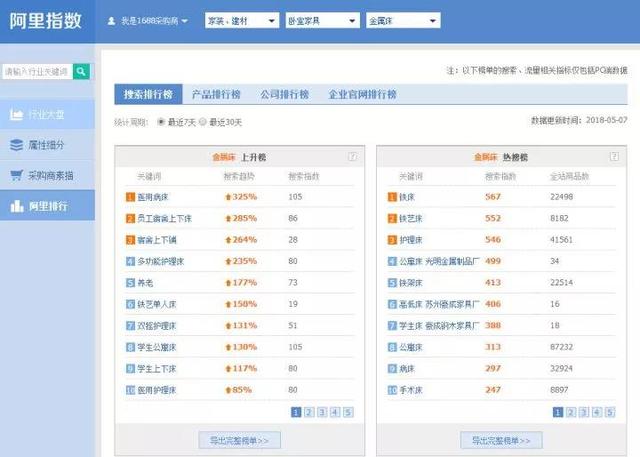Click the 全站商品数 column header
The width and height of the screenshot is (640, 457).
[x=569, y=176]
